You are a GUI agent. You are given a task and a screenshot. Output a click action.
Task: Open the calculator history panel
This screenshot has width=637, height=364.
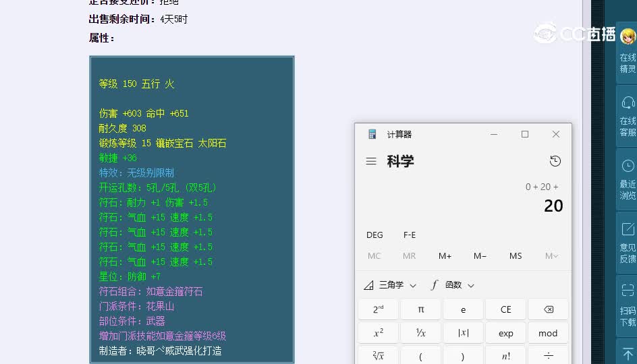[555, 161]
